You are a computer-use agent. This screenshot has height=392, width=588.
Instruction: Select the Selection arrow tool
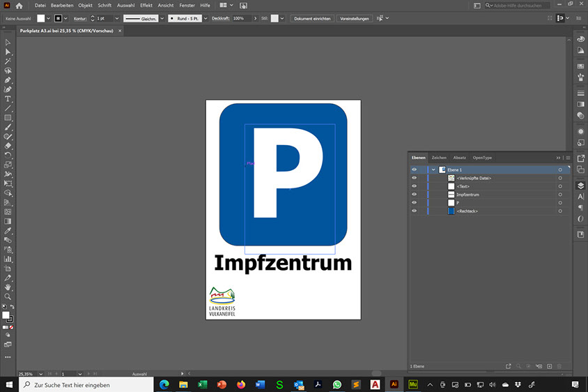click(8, 43)
